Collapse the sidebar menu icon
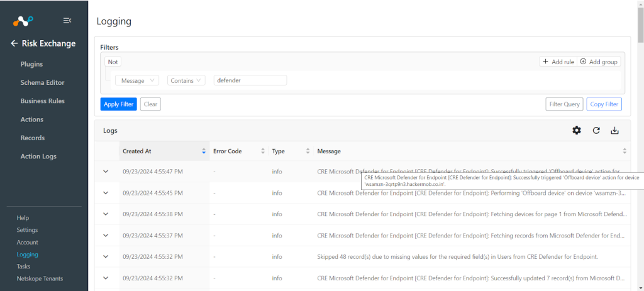644x291 pixels. 67,20
